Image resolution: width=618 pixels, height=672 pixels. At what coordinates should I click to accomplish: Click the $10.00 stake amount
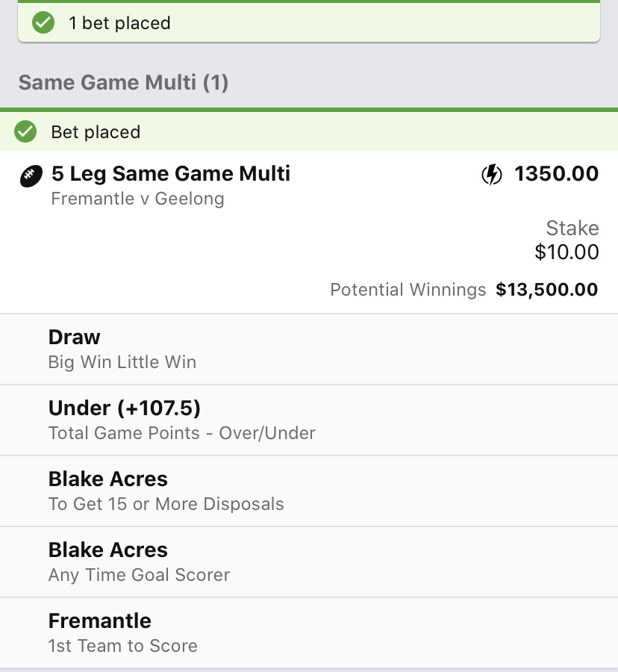click(566, 252)
